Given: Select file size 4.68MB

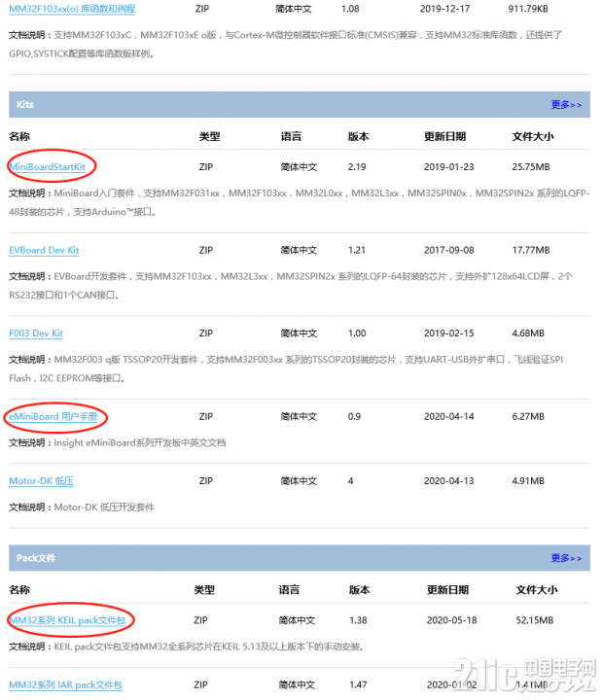Looking at the screenshot, I should coord(528,333).
